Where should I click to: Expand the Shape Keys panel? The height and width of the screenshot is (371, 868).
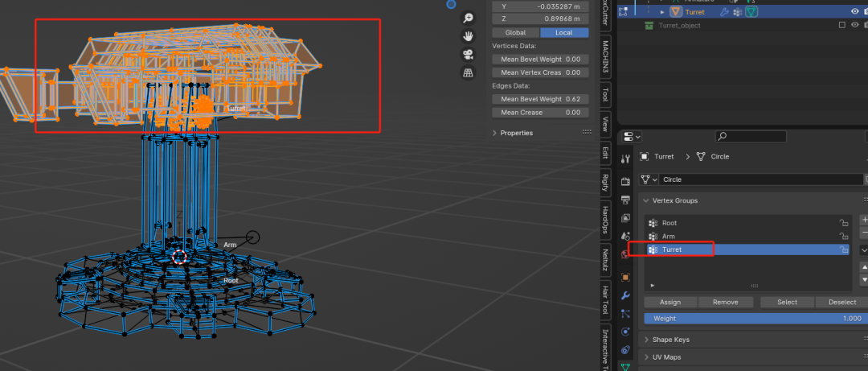coord(646,340)
